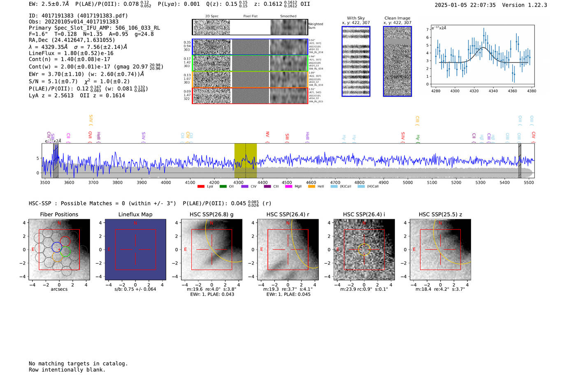Click the red fiber circle in Fiber Positions
The image size is (576, 392).
pyautogui.click(x=65, y=241)
